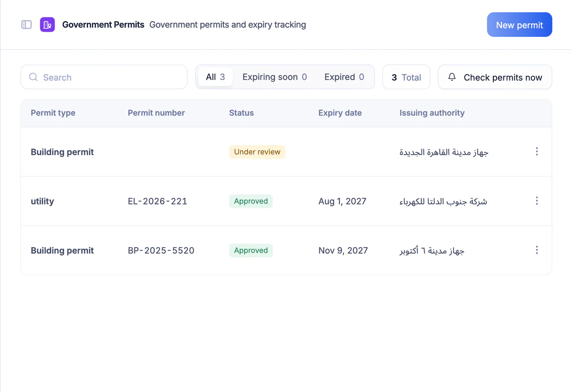Switch to the Expired tab

coord(344,77)
